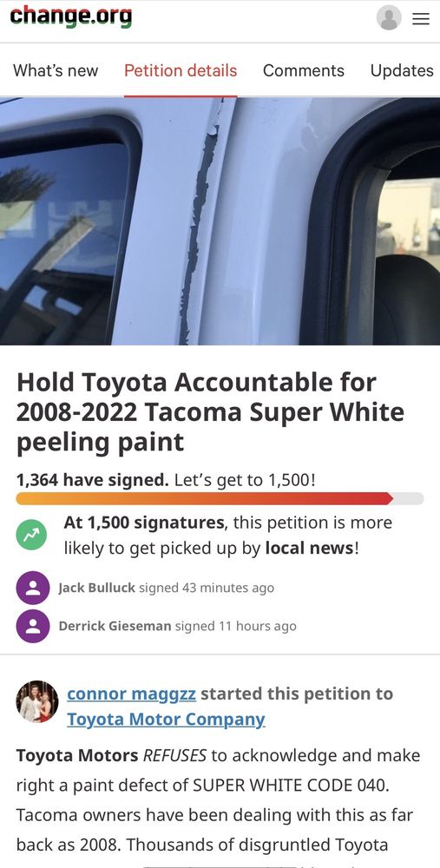Click the Derrick Gieseman signer name
Image resolution: width=440 pixels, height=868 pixels.
pyautogui.click(x=115, y=626)
